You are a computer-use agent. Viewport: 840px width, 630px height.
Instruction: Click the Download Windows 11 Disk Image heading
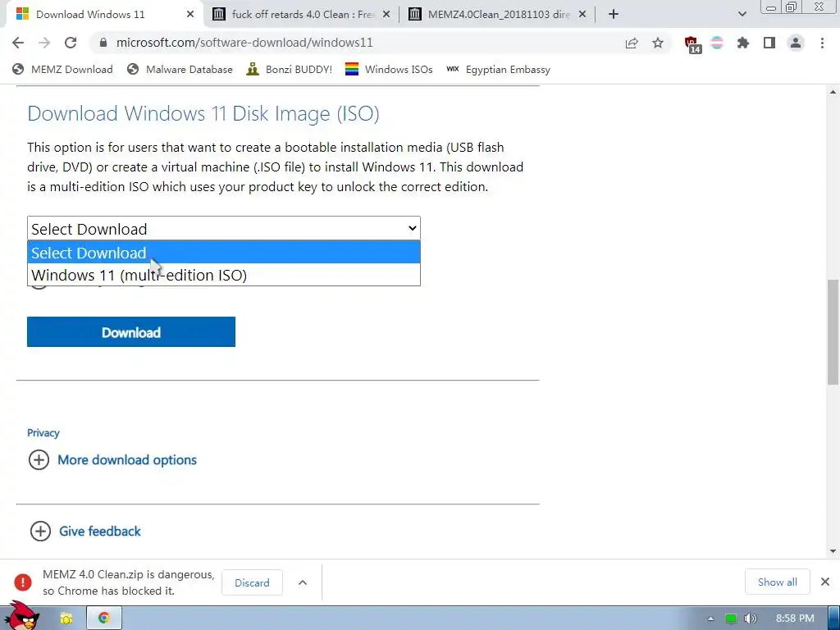(203, 113)
